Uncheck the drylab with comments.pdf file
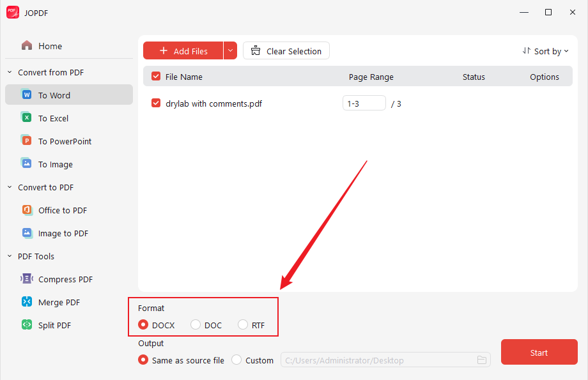 pyautogui.click(x=155, y=103)
